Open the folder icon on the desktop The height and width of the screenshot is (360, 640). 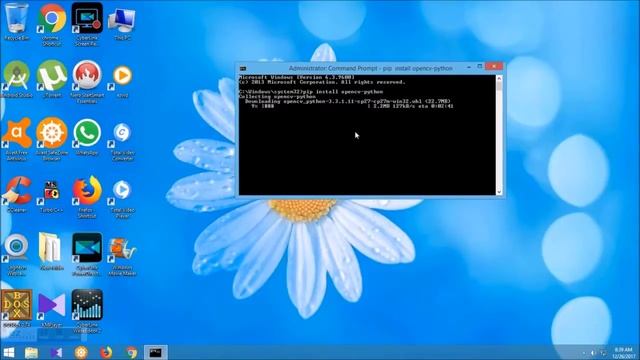pos(52,251)
